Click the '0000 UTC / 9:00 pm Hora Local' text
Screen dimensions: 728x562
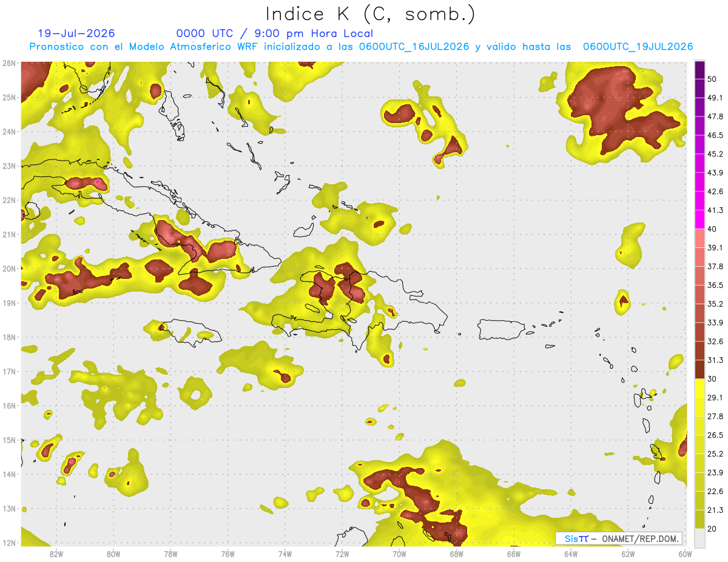pyautogui.click(x=275, y=33)
